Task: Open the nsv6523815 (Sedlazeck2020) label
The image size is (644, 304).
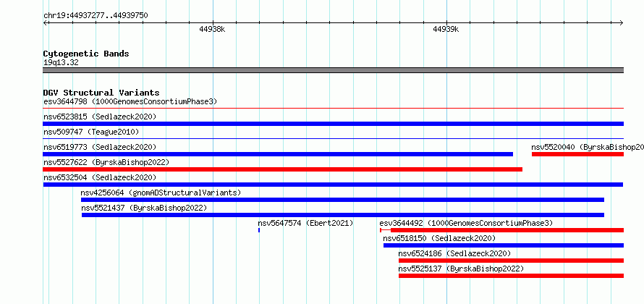Action: click(x=100, y=117)
